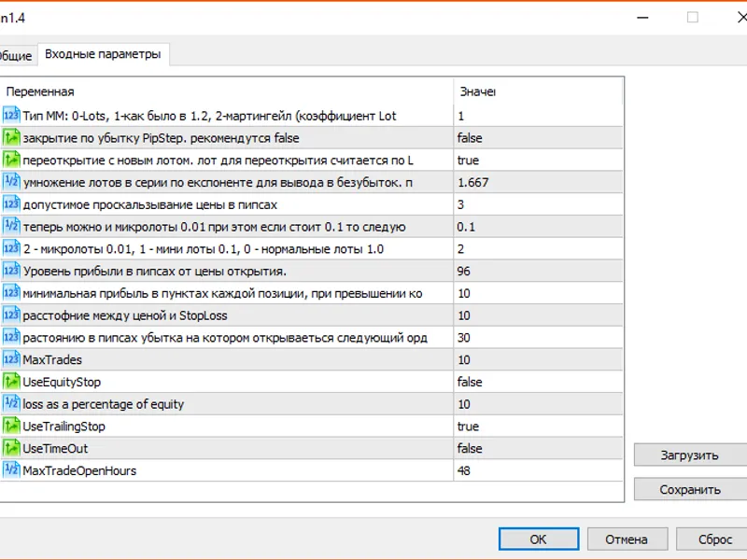747x560 pixels.
Task: Select the 'Уровень прибыли в пипсах' label
Action: click(155, 272)
